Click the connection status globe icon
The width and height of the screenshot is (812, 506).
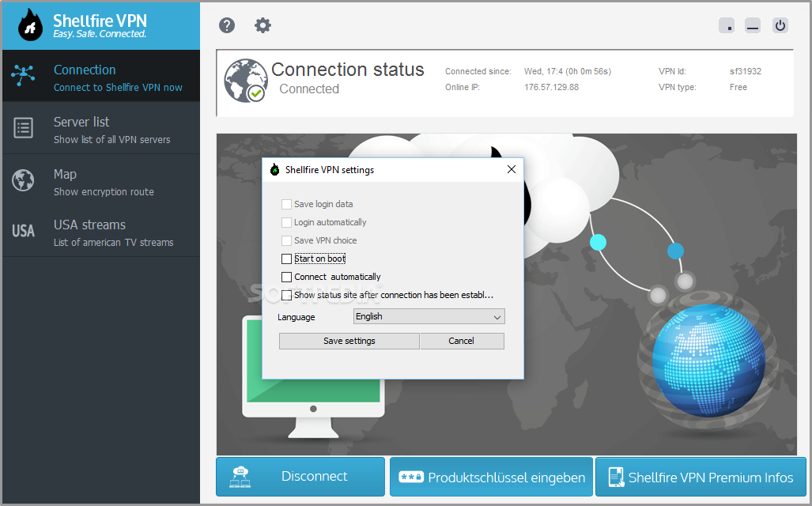coord(245,81)
